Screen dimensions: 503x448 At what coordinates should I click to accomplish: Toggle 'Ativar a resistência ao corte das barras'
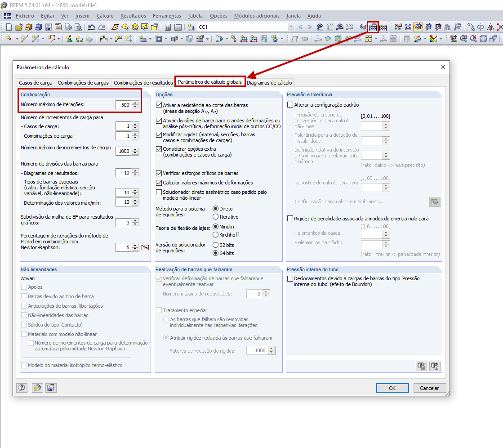159,105
